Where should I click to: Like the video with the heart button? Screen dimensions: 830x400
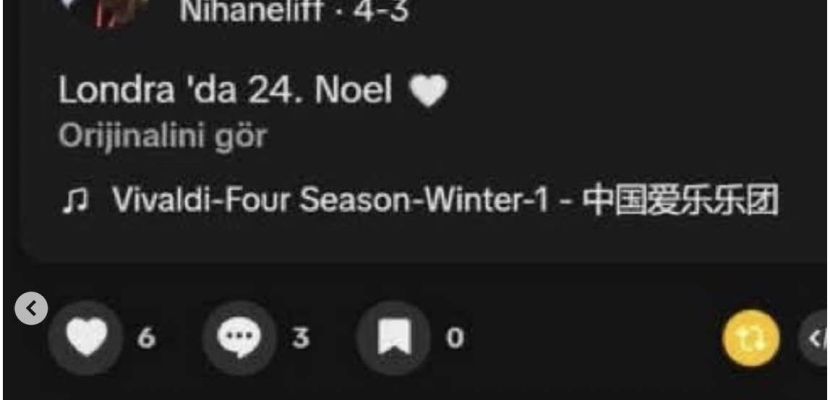86,338
